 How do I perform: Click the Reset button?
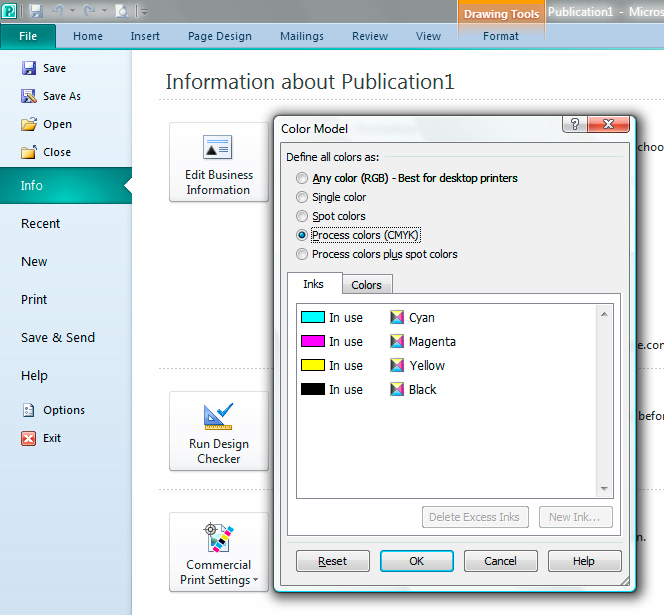tap(333, 561)
